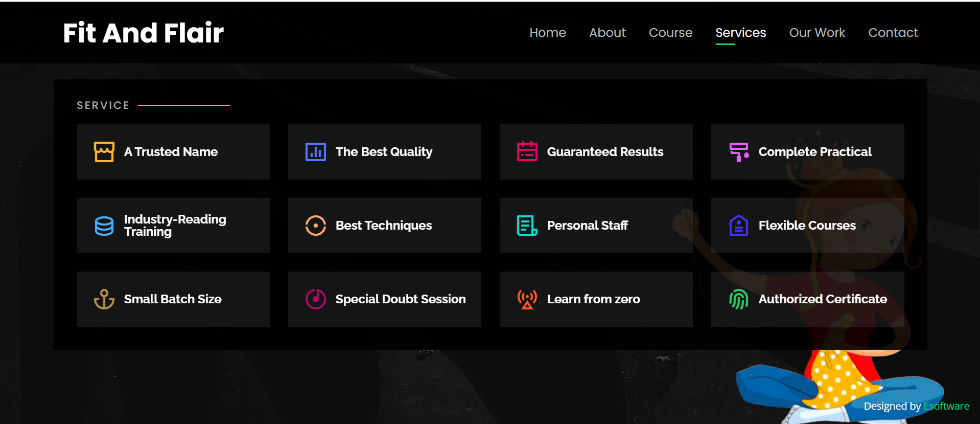Open the Course navigation link

click(670, 33)
